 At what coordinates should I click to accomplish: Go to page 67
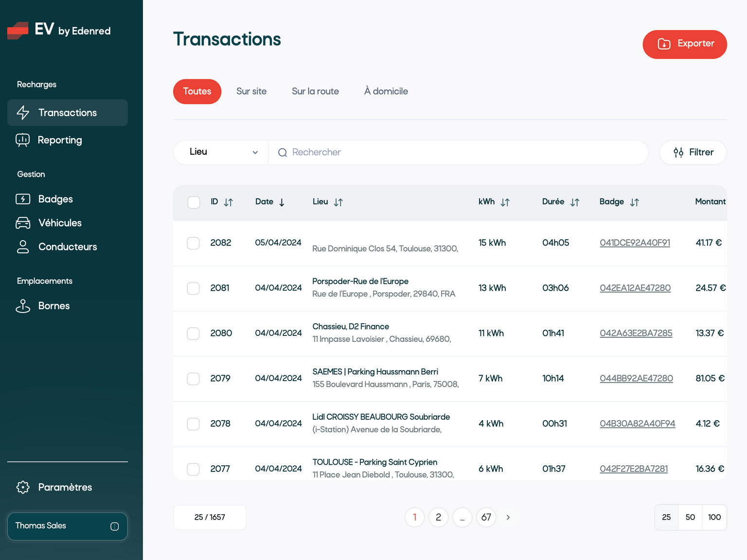(486, 517)
